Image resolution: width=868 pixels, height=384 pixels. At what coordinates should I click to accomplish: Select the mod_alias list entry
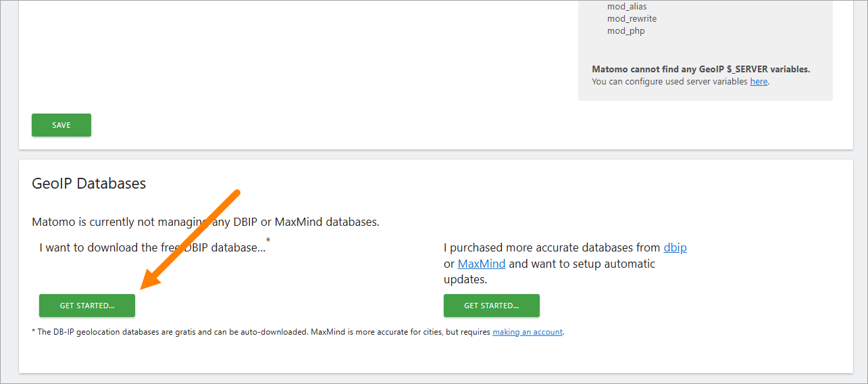point(627,7)
